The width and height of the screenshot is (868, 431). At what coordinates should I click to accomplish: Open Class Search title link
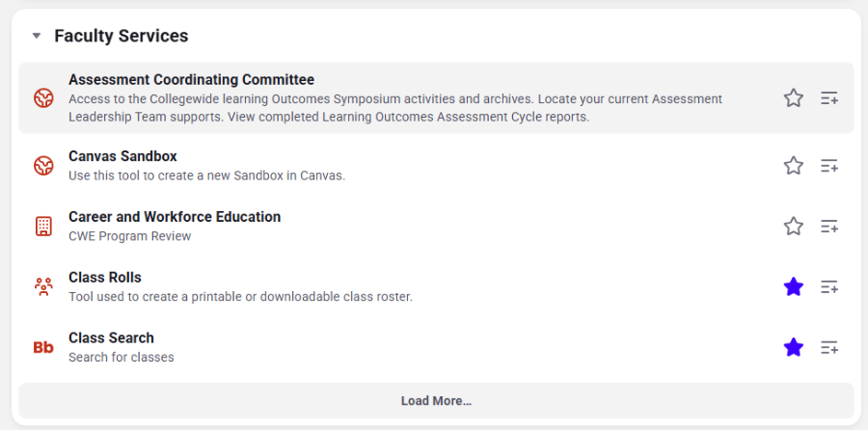(x=111, y=337)
